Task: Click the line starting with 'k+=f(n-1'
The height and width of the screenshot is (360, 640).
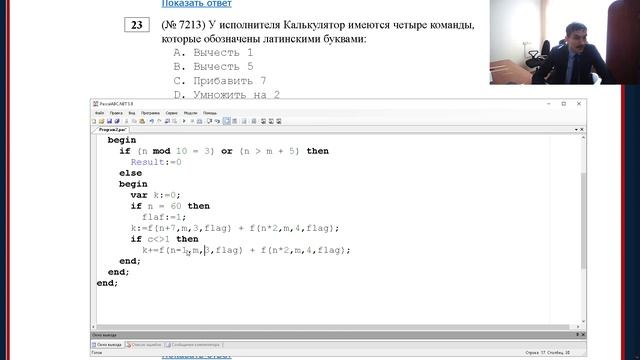Action: 246,250
